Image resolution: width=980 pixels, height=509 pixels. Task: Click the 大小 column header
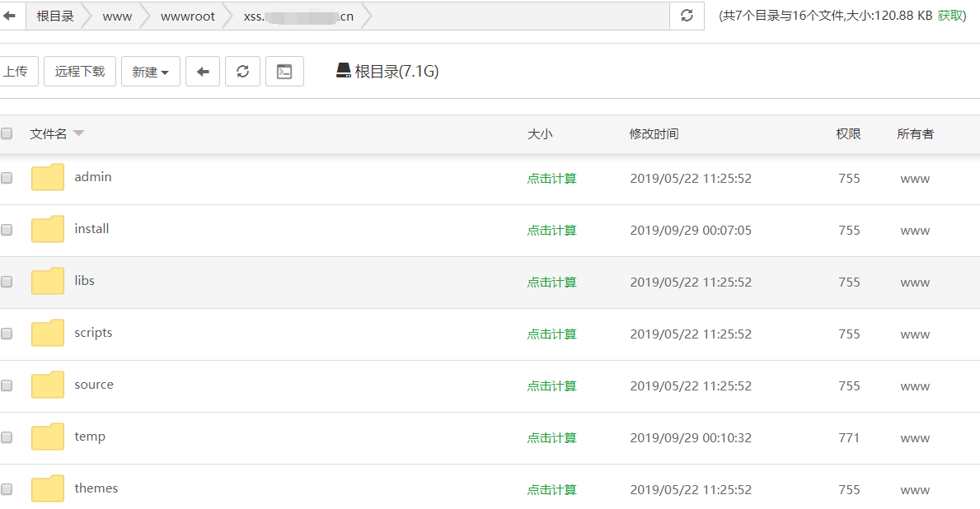tap(540, 133)
